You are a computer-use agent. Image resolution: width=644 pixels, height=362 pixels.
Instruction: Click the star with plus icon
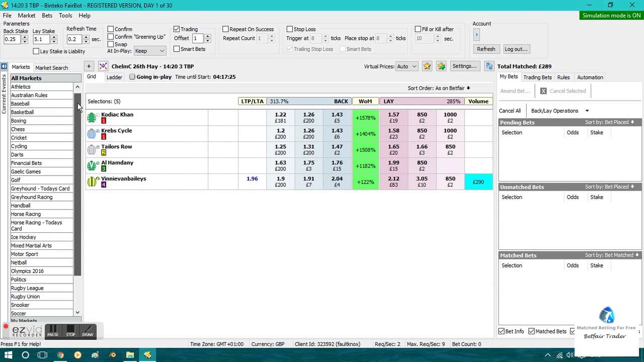coord(441,66)
